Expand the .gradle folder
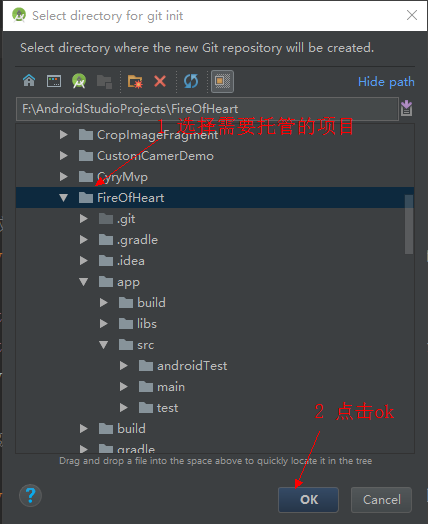Image resolution: width=428 pixels, height=524 pixels. coord(84,240)
